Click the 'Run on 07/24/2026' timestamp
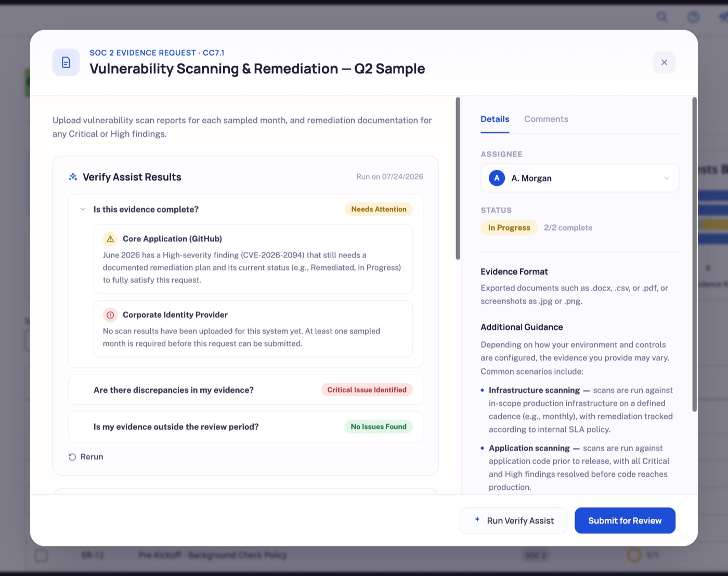The width and height of the screenshot is (728, 576). (x=389, y=177)
